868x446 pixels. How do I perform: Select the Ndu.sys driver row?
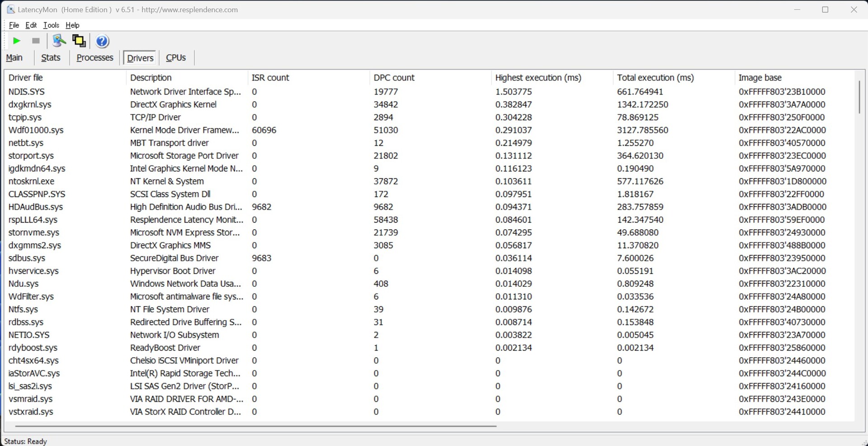(429, 284)
